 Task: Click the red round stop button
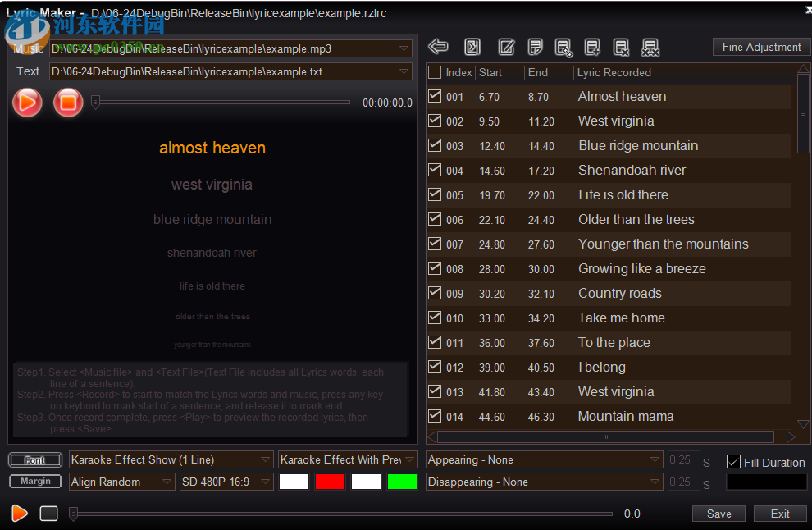click(x=68, y=102)
